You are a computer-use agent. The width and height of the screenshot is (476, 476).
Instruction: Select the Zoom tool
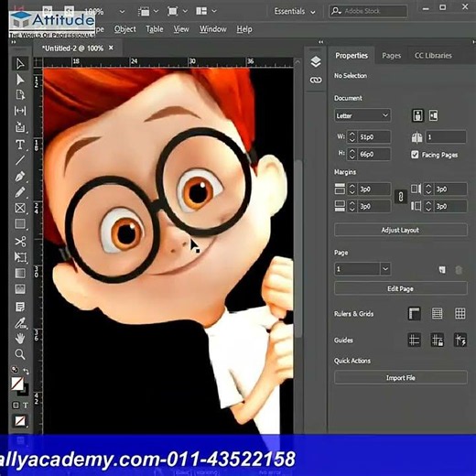(x=20, y=354)
